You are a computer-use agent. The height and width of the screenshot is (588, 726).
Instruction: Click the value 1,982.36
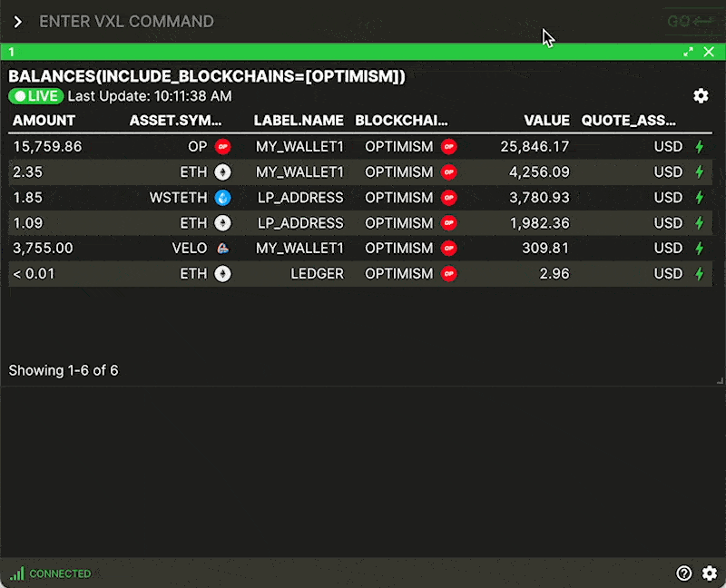pyautogui.click(x=539, y=223)
